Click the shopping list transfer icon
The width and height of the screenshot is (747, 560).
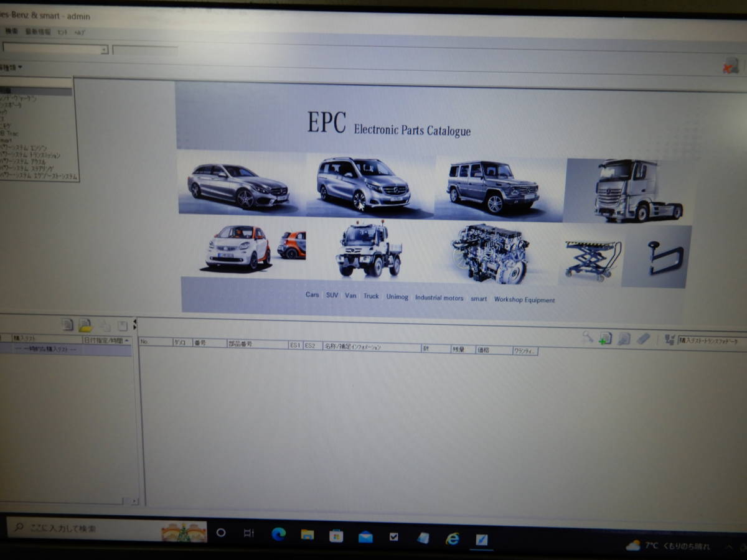coord(670,340)
